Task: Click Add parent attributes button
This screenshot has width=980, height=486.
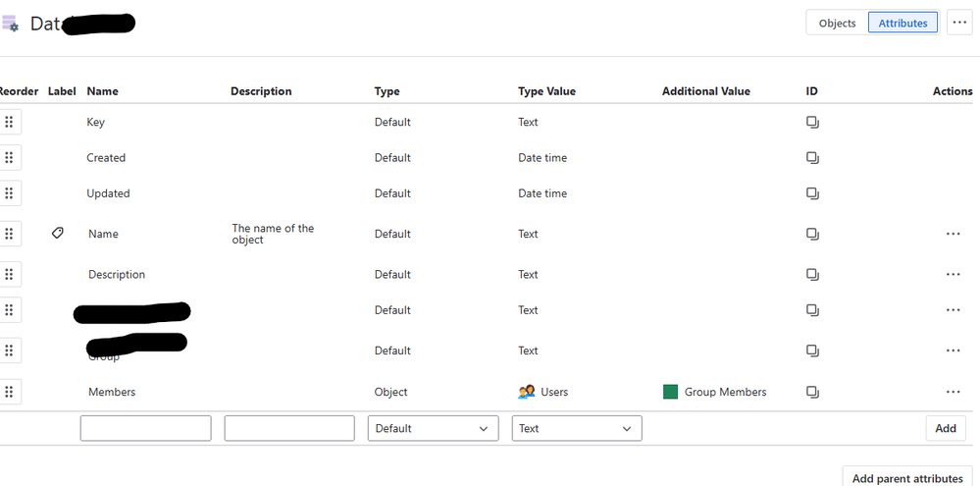Action: pos(907,478)
